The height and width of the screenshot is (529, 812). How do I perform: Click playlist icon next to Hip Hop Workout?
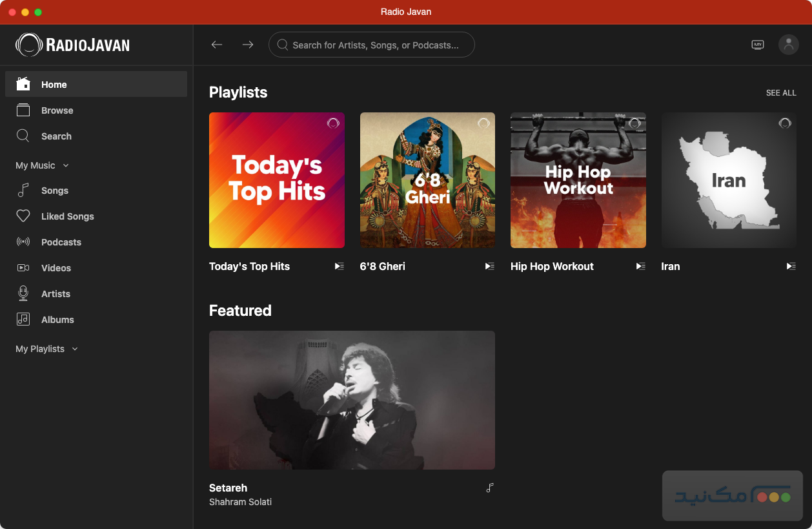(641, 266)
